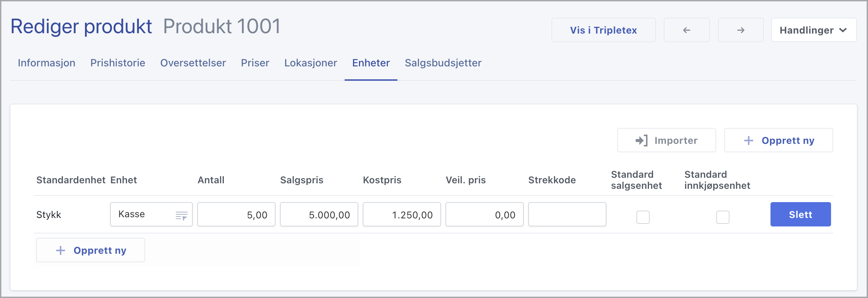The width and height of the screenshot is (868, 298).
Task: Enable Standard innkjøpsenhet checkbox
Action: (722, 217)
